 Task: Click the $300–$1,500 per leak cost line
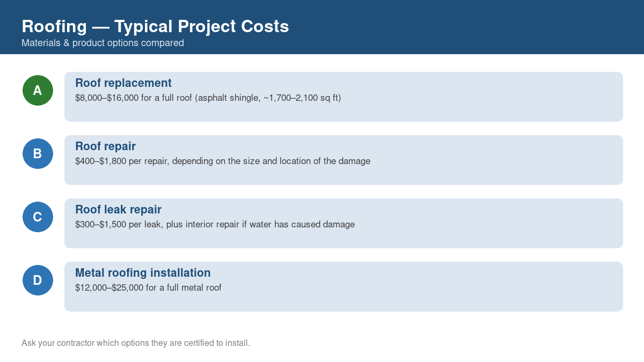click(215, 225)
